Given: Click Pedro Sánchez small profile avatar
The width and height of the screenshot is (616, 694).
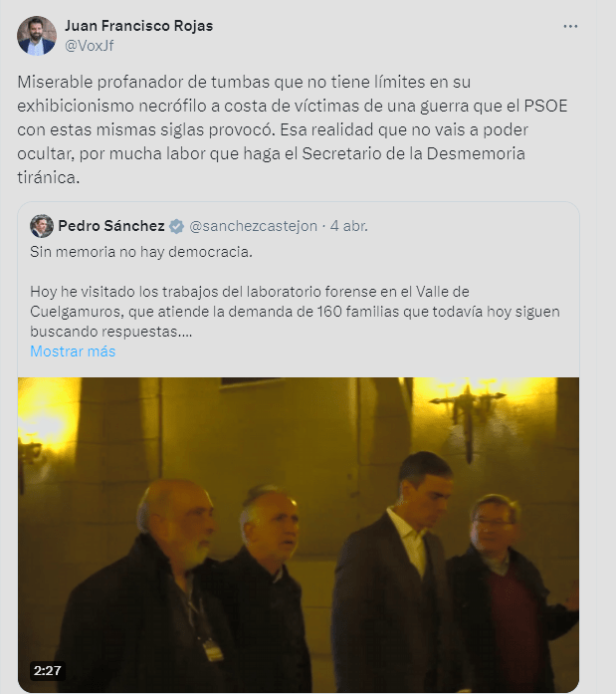Looking at the screenshot, I should click(42, 226).
